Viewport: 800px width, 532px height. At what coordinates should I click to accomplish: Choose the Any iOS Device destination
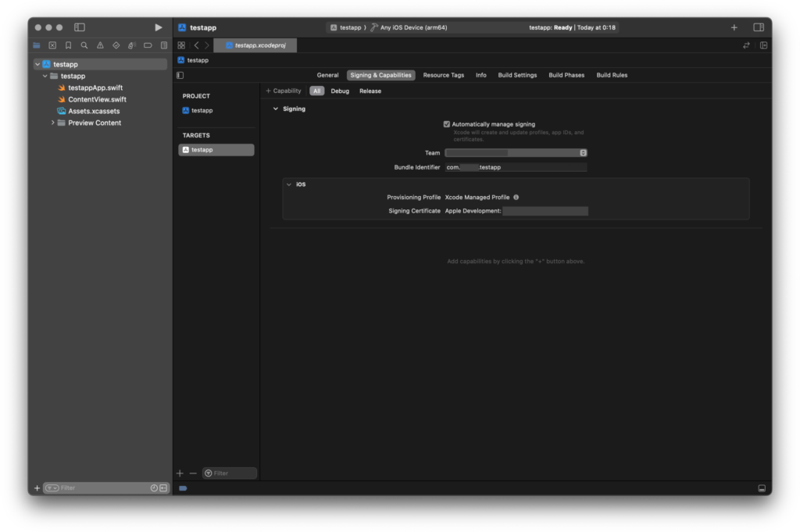(409, 27)
